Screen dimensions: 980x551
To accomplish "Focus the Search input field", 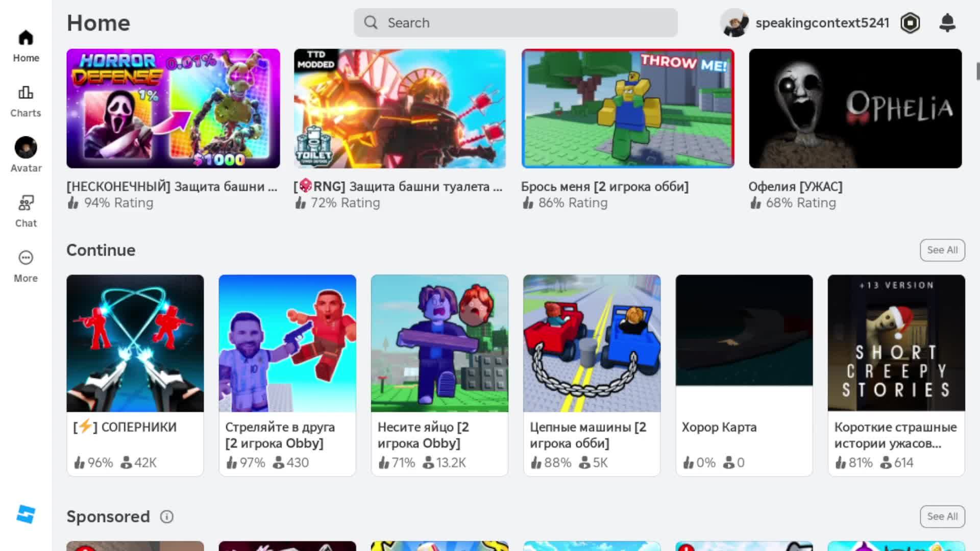I will point(526,23).
